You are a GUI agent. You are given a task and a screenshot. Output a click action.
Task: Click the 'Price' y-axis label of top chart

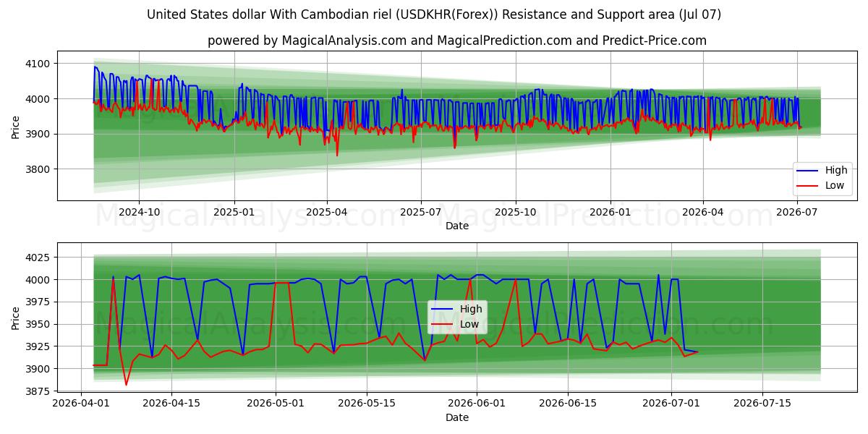tap(16, 125)
